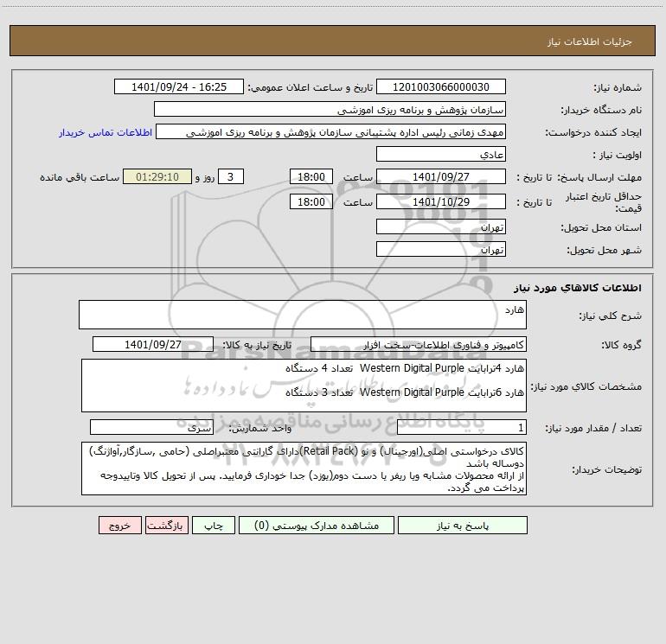Click the label 'شماره نیاز:'
This screenshot has height=644, width=666.
(618, 87)
